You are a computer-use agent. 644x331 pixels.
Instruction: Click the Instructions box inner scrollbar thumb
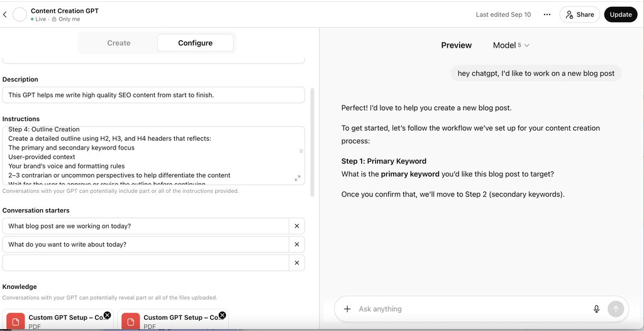point(301,151)
